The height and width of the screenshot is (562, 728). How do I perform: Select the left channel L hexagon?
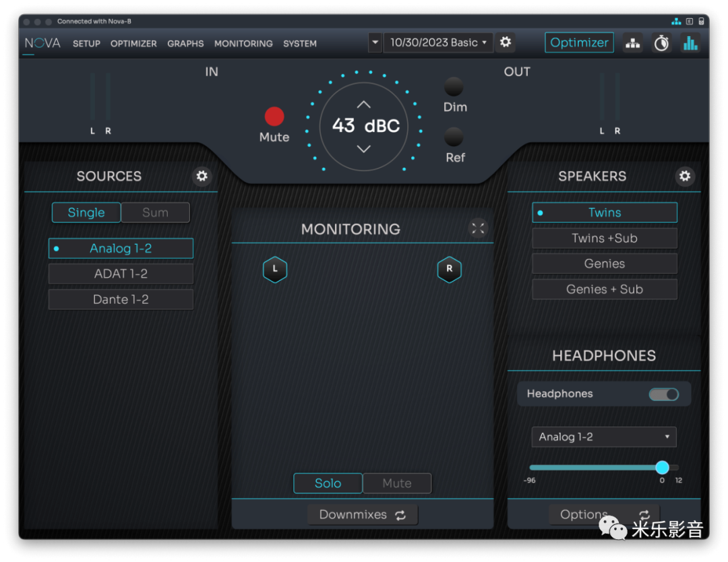click(x=275, y=270)
